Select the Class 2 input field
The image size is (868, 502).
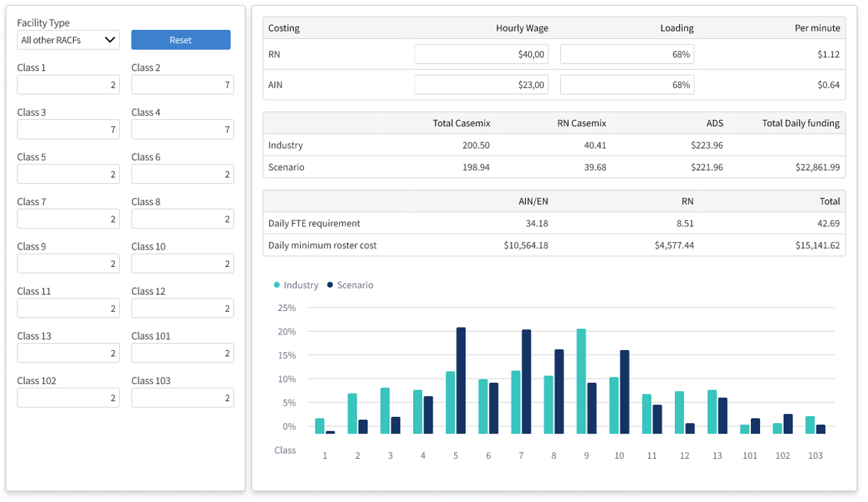click(183, 84)
